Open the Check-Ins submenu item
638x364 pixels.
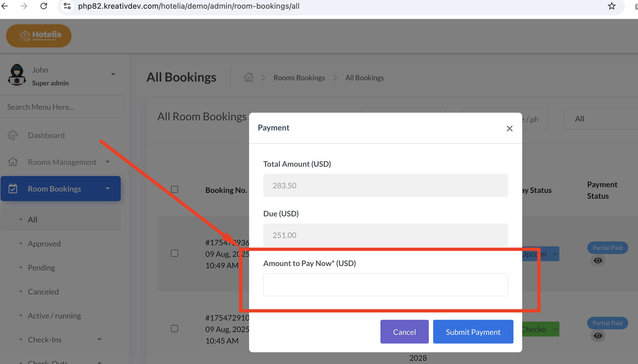(x=45, y=339)
